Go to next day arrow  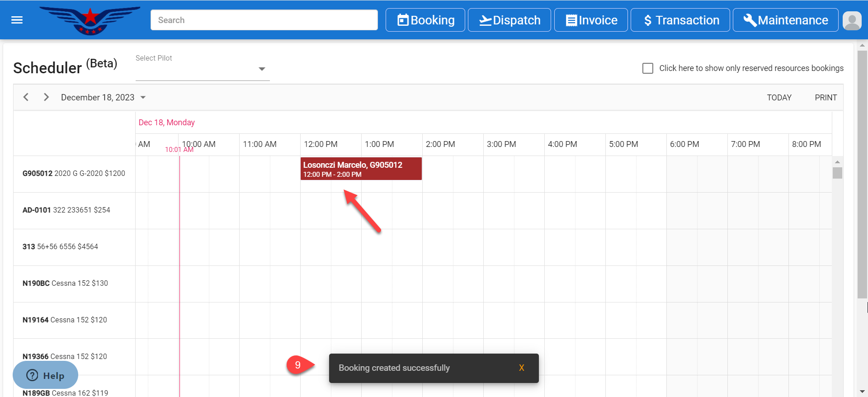(x=46, y=97)
